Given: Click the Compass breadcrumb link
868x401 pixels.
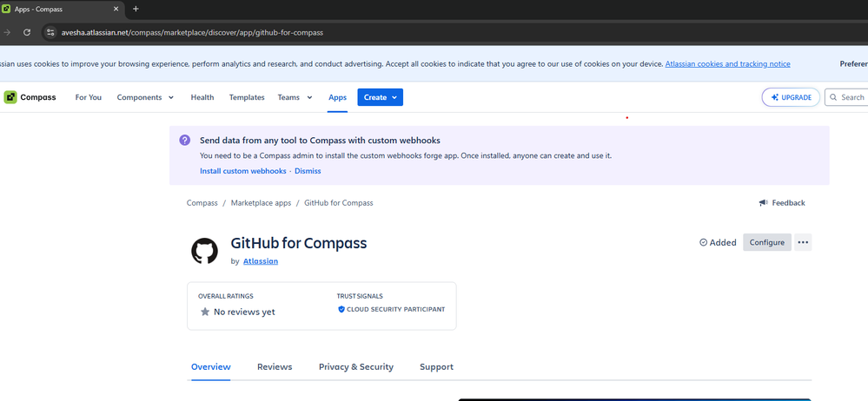Looking at the screenshot, I should [202, 203].
